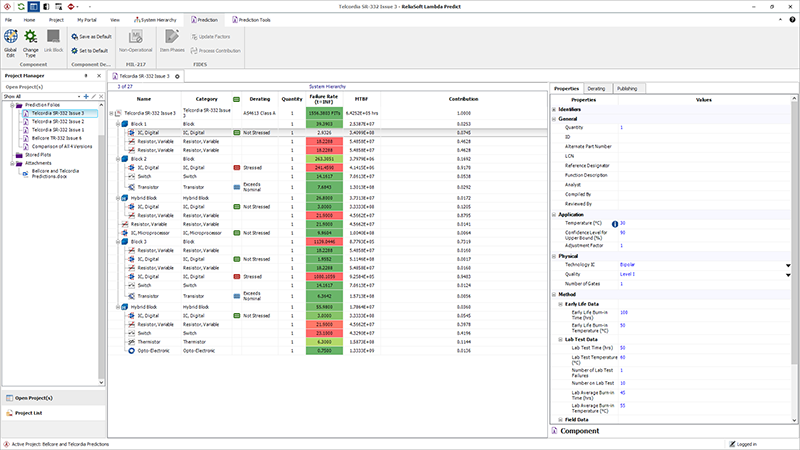Click the pencil edit icon in Project Manager

[x=94, y=96]
